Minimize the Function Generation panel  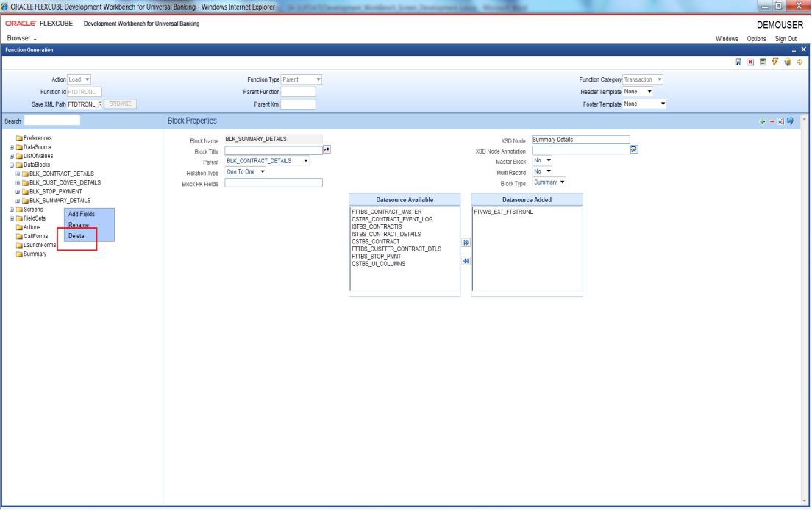click(x=794, y=50)
